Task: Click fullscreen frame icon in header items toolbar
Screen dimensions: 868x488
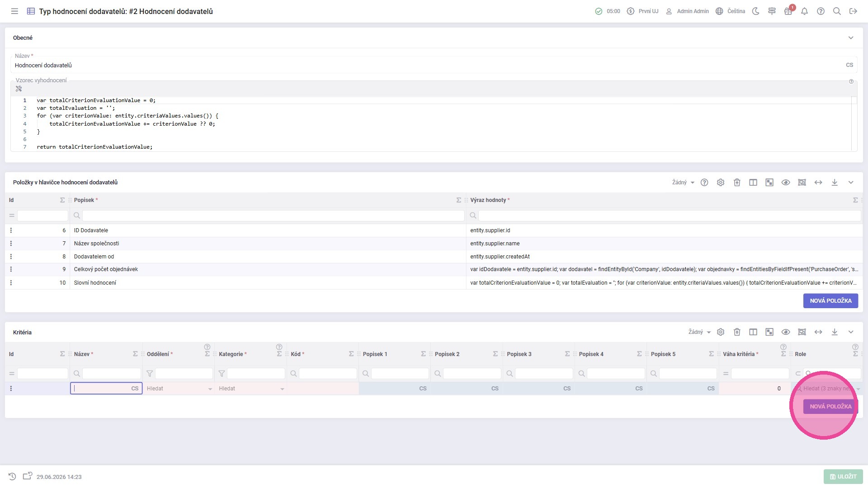Action: (802, 183)
